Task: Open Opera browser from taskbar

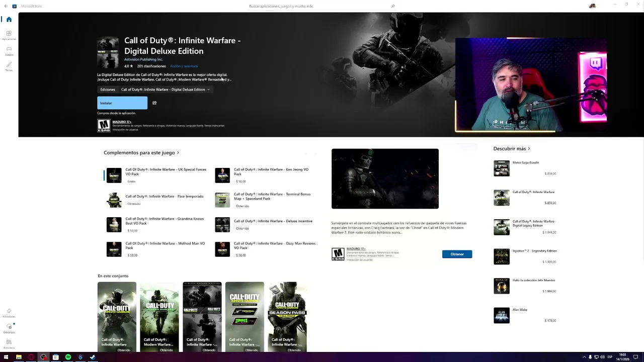Action: (31, 357)
